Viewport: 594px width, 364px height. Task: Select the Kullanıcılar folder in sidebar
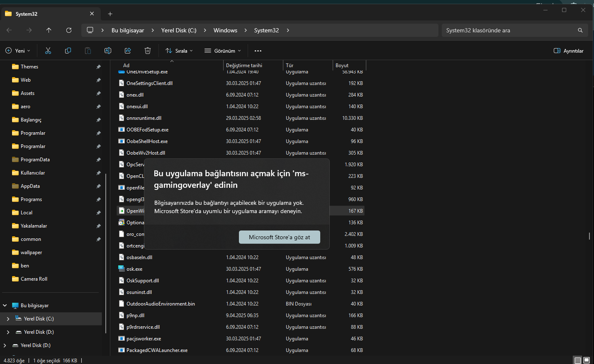[33, 173]
